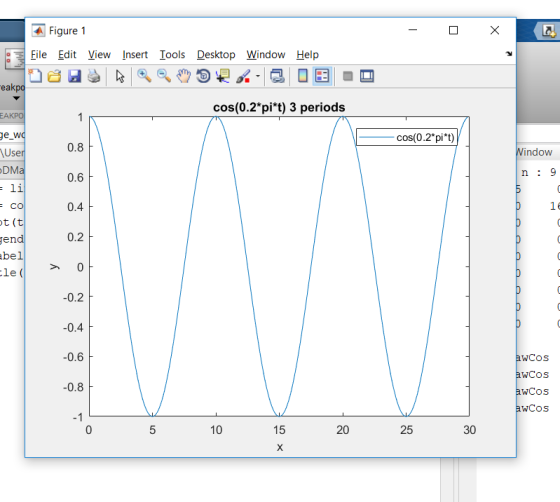Click the y axis label

[x=54, y=267]
